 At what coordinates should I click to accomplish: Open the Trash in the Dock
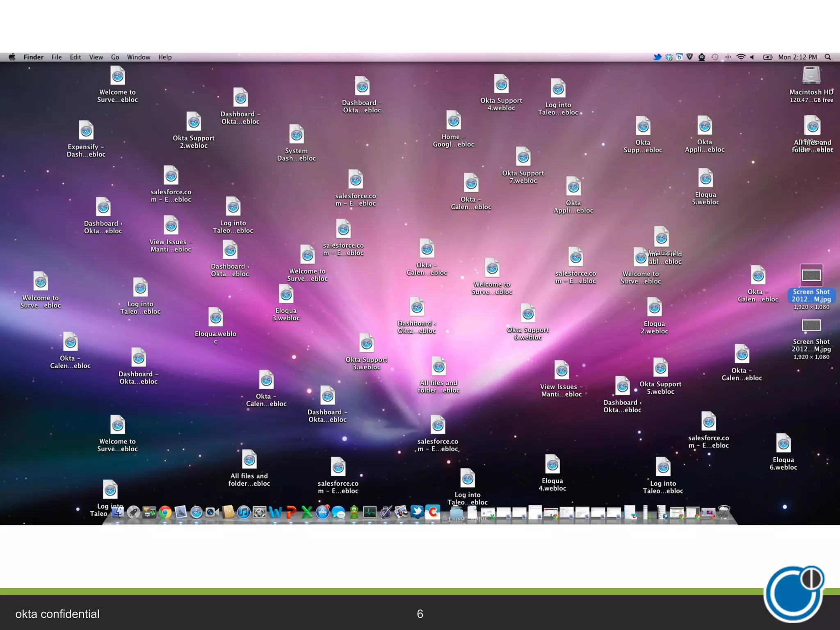point(724,512)
